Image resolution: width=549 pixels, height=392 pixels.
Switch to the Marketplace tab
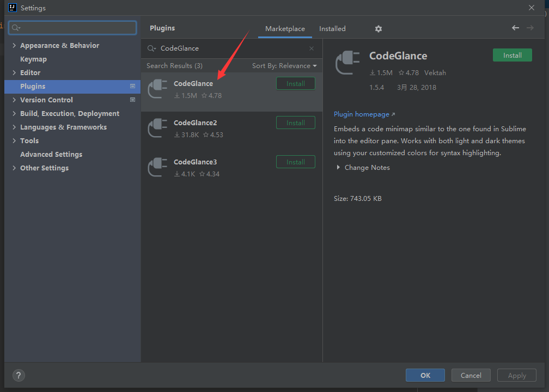285,29
